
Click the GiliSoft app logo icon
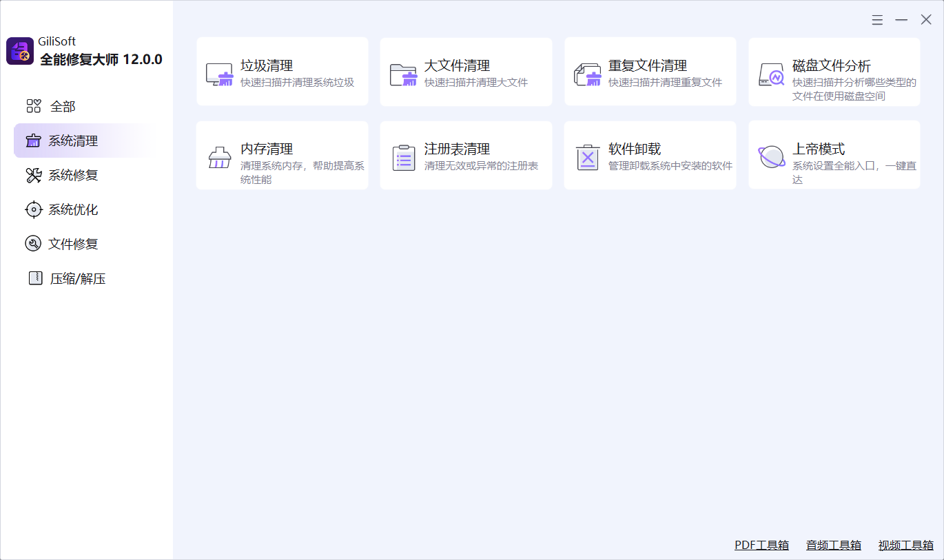click(x=20, y=52)
